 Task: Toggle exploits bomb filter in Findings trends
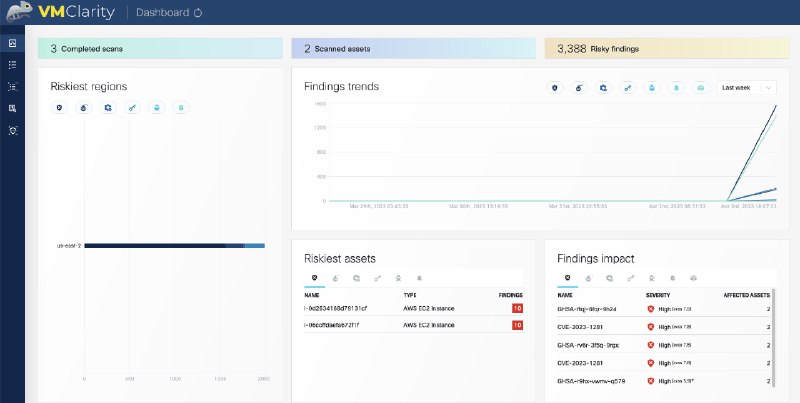(579, 88)
